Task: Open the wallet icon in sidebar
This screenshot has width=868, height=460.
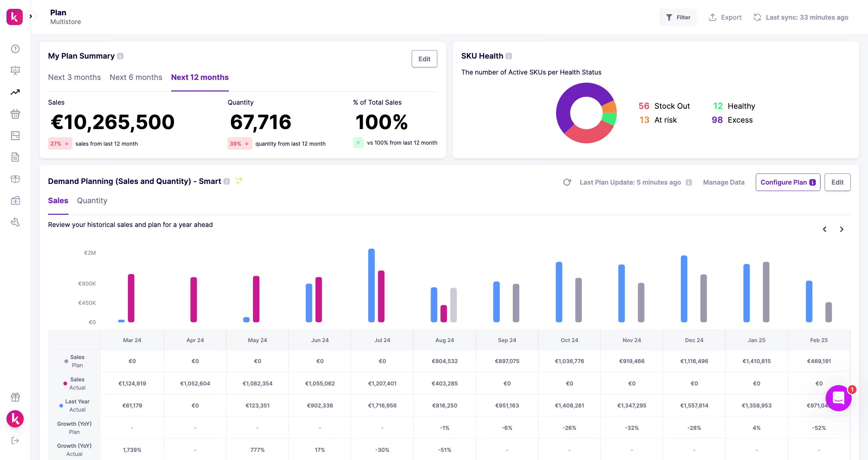Action: tap(15, 201)
